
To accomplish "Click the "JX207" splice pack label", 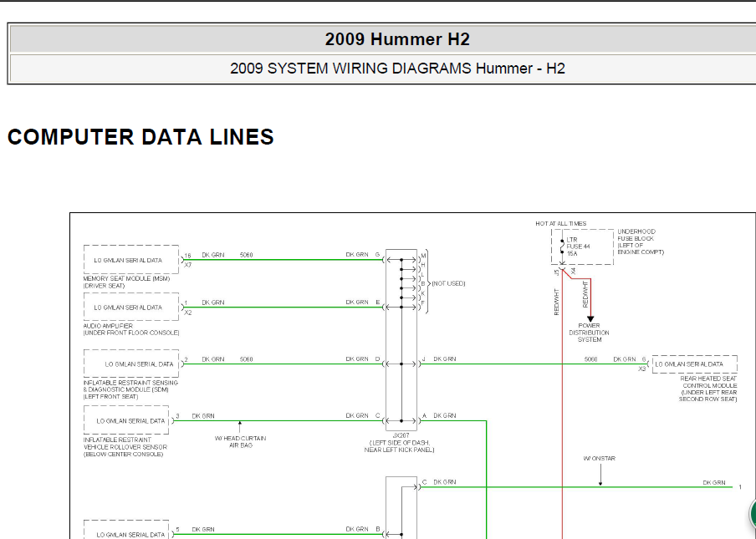I will click(401, 435).
